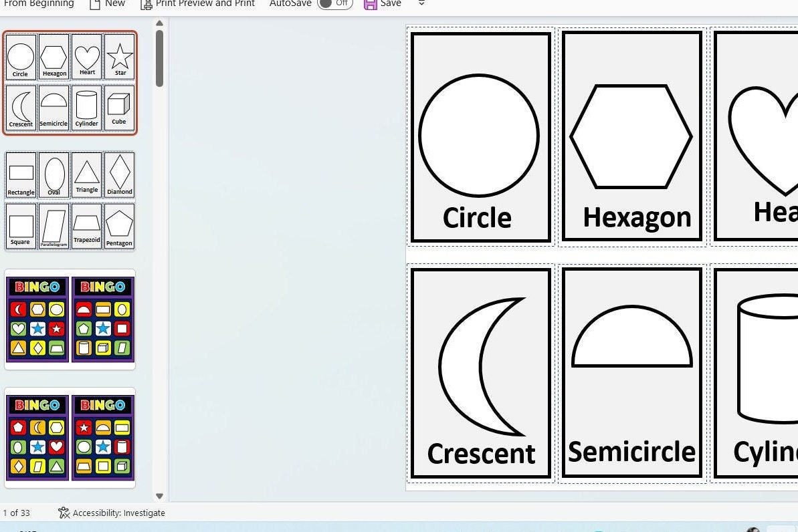This screenshot has height=532, width=798.
Task: Open the Customize Quick Access Toolbar chevron
Action: (421, 4)
